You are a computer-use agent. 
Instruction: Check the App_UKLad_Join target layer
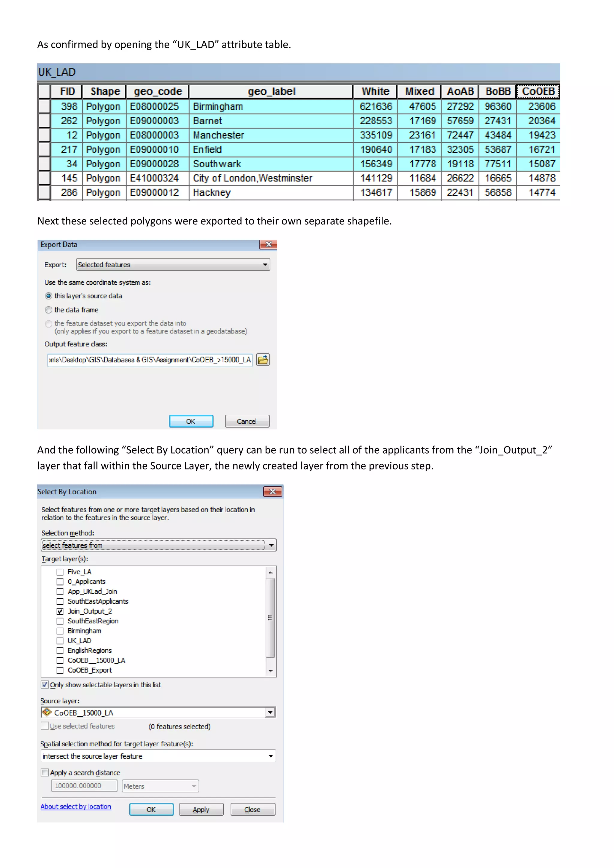[x=60, y=592]
